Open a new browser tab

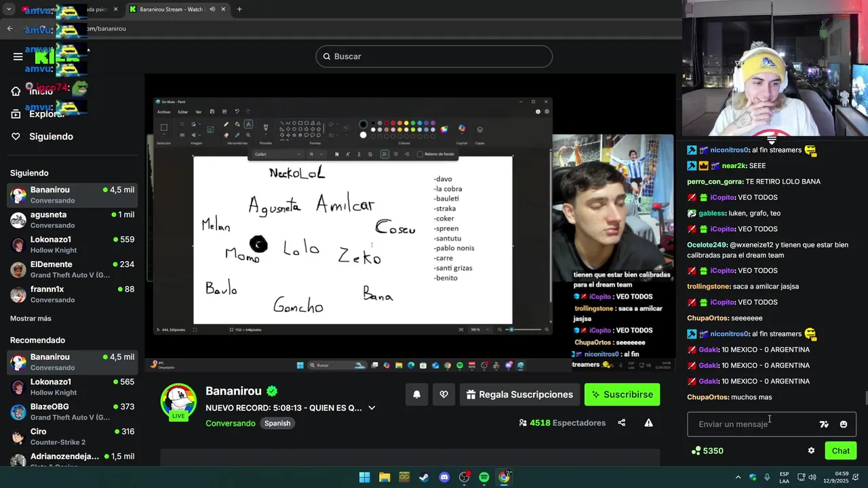coord(239,9)
